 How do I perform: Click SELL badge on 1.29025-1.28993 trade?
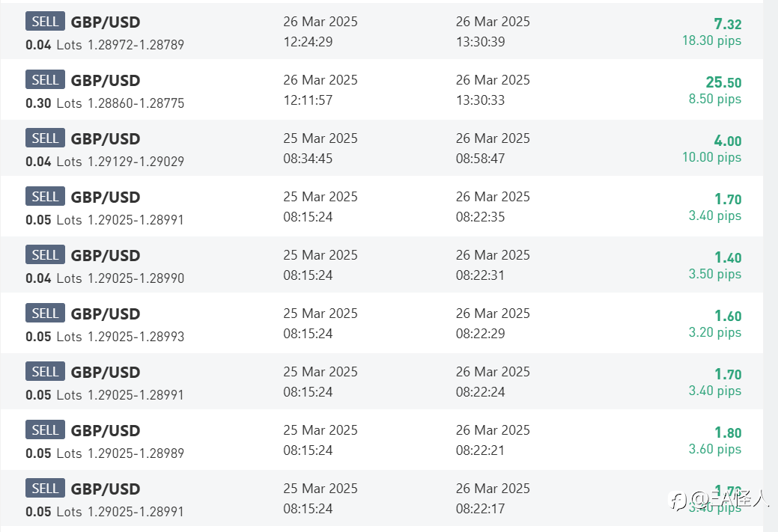point(45,313)
